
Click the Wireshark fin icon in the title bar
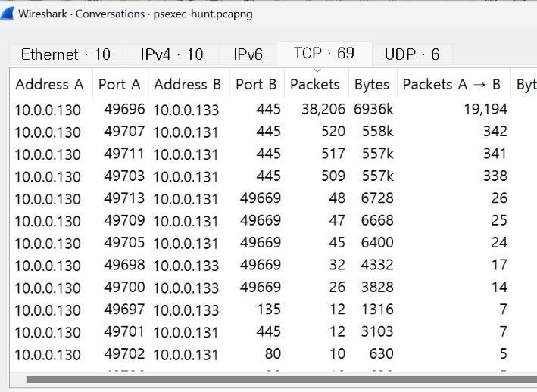(7, 14)
